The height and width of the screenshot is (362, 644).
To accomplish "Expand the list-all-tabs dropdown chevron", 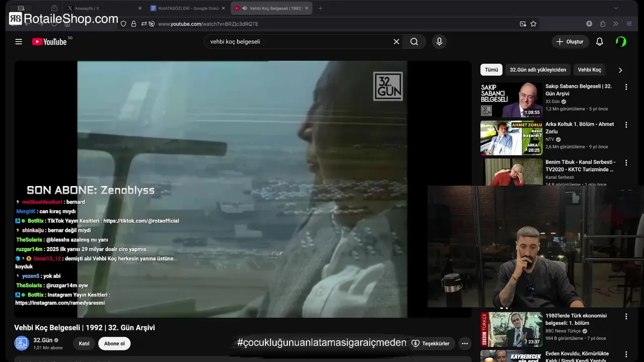I will coord(616,8).
